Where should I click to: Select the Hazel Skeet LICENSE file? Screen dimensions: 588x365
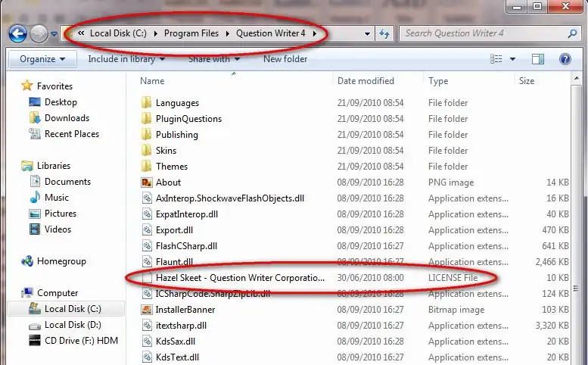(x=239, y=278)
